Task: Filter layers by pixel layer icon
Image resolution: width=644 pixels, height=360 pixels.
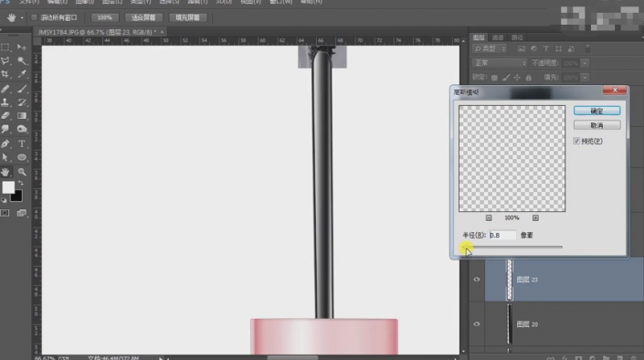Action: click(x=522, y=49)
